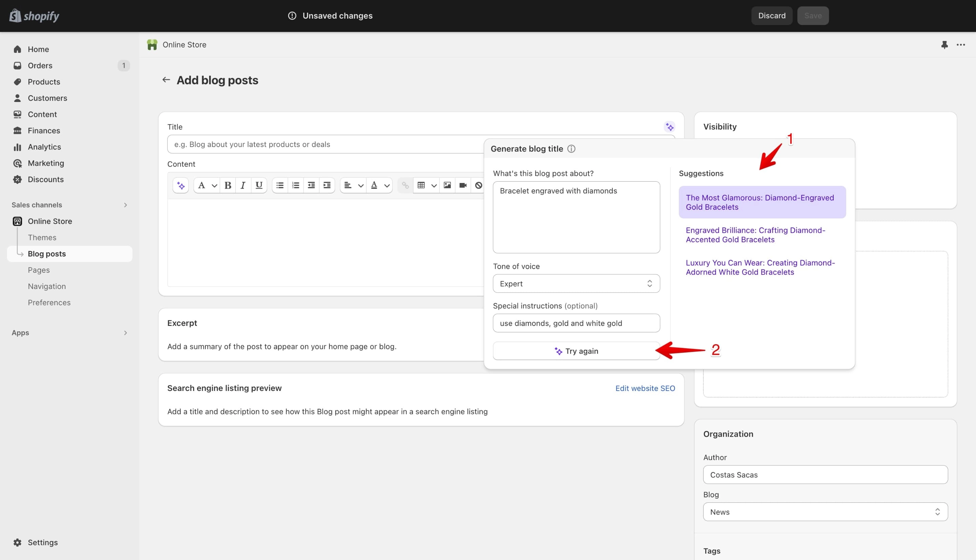Open Content in the sidebar
The height and width of the screenshot is (560, 976).
tap(69, 114)
